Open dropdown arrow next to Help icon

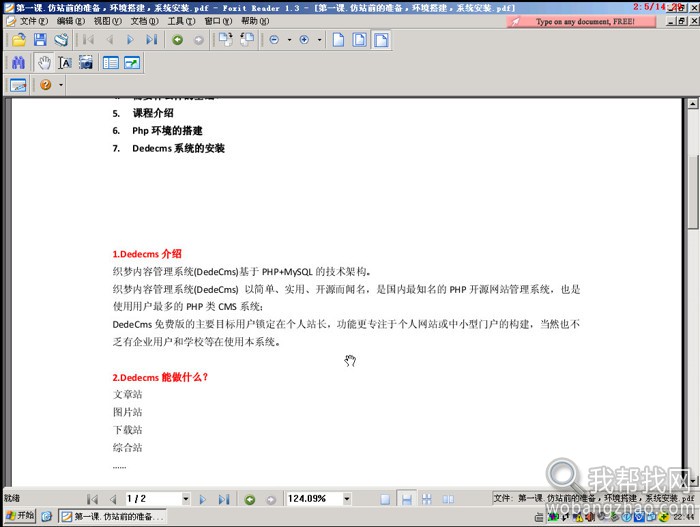[x=61, y=85]
